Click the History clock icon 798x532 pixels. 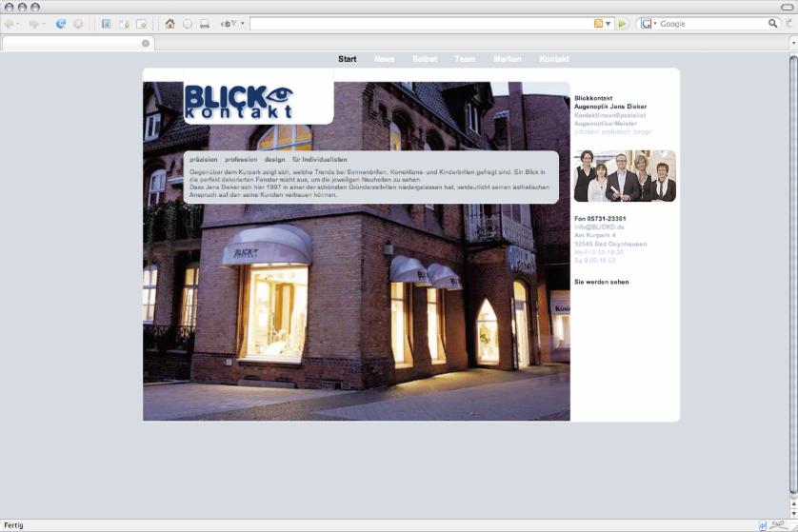[x=188, y=24]
